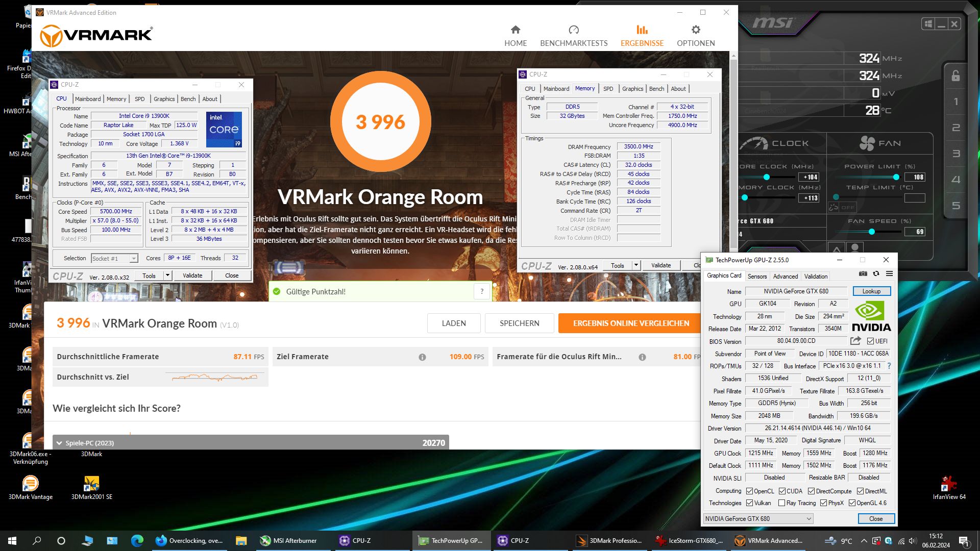Click Lookup button in GPU-Z
The image size is (980, 551).
[x=871, y=291]
